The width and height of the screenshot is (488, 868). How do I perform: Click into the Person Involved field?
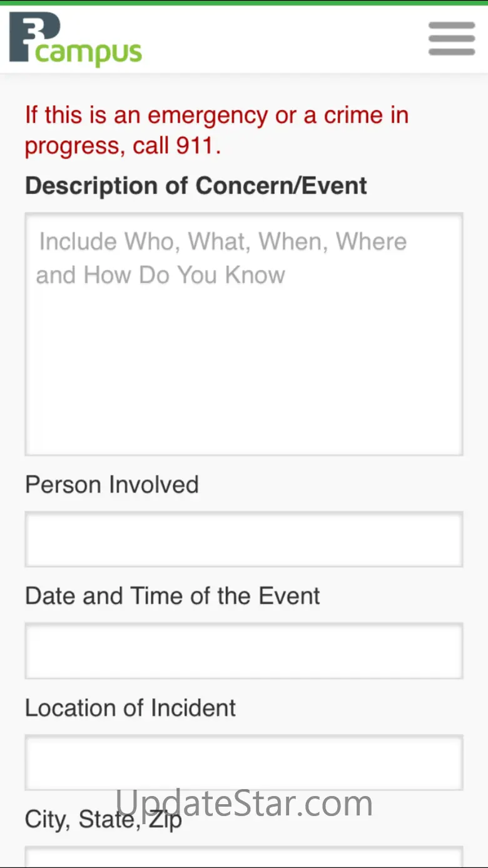pos(244,539)
